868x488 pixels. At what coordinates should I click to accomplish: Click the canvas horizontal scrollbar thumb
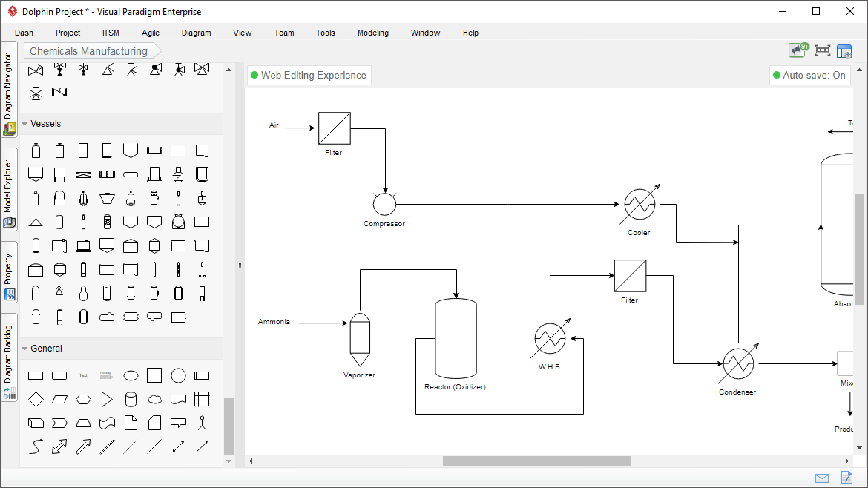tap(536, 461)
